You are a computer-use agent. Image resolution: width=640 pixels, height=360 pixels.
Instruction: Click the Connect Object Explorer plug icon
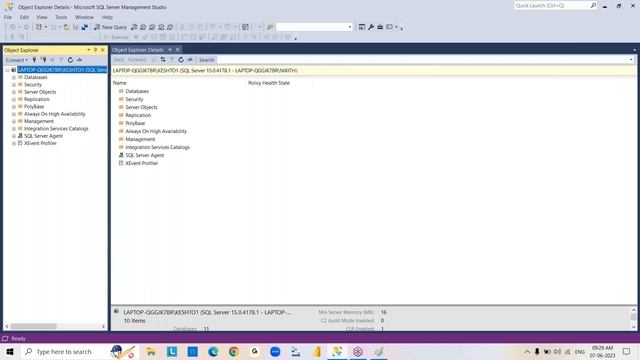point(34,60)
